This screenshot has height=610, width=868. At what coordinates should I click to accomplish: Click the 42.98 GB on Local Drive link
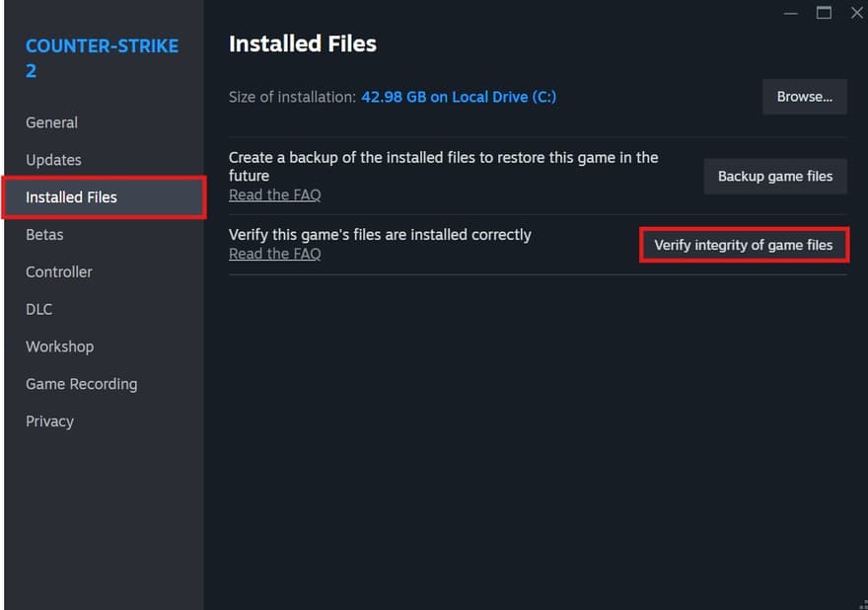point(459,97)
